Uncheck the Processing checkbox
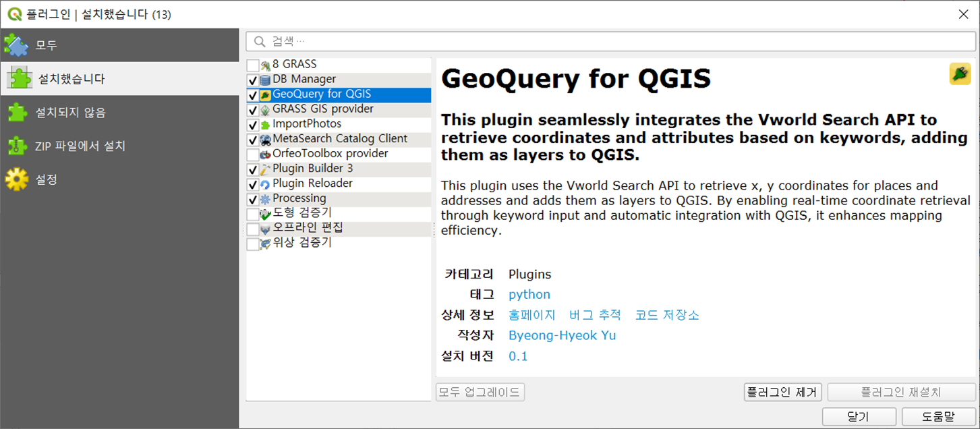This screenshot has width=980, height=429. [253, 199]
